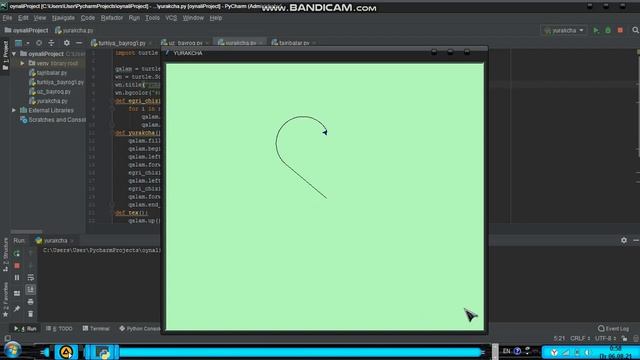This screenshot has height=360, width=640.
Task: Open Event Log in status bar
Action: coord(613,329)
